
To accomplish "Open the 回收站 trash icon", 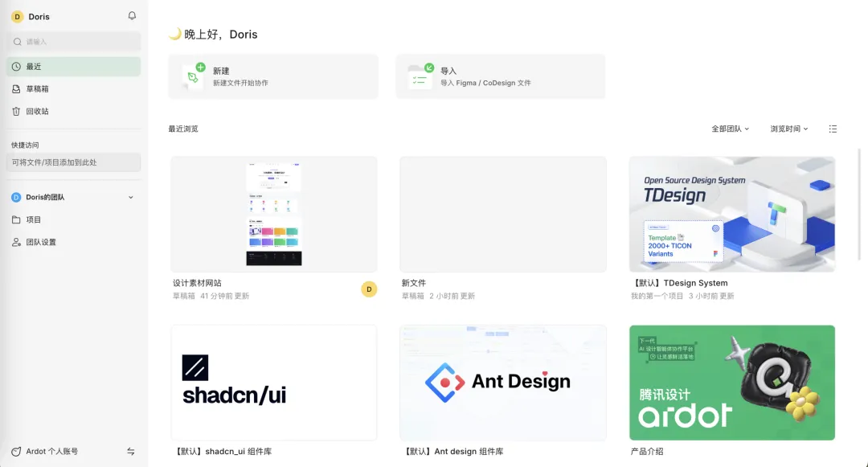I will coord(17,111).
